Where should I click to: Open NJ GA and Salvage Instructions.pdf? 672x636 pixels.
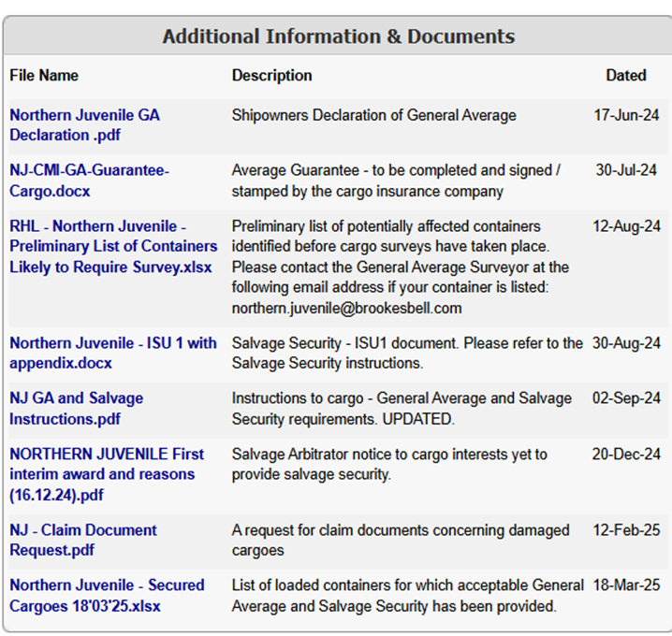coord(77,408)
